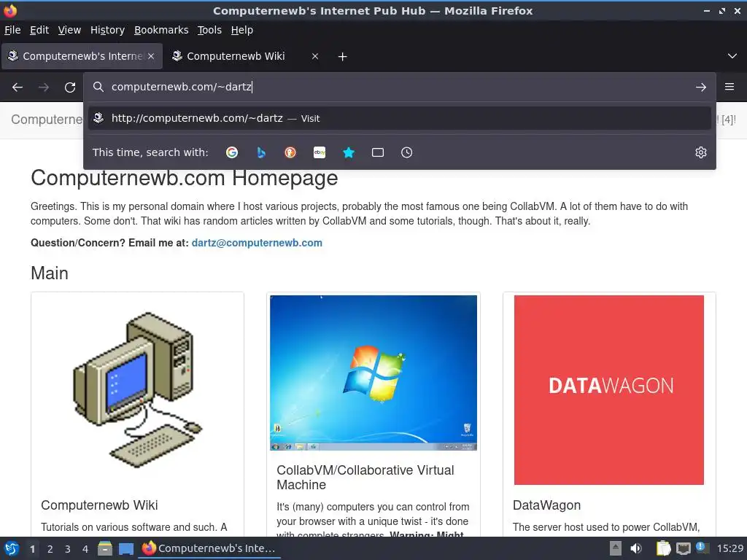Select the Firefox window button in the taskbar
The image size is (747, 560).
(x=209, y=548)
